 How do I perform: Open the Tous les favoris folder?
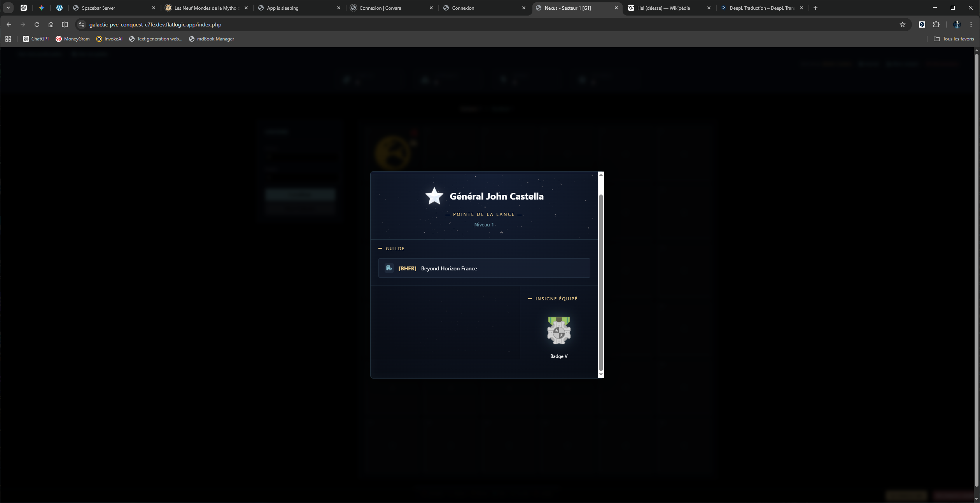[954, 39]
